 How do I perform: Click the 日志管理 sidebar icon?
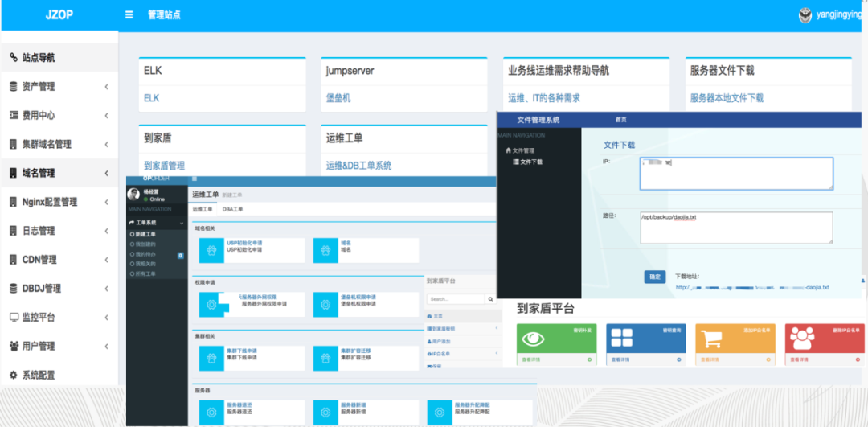click(14, 231)
